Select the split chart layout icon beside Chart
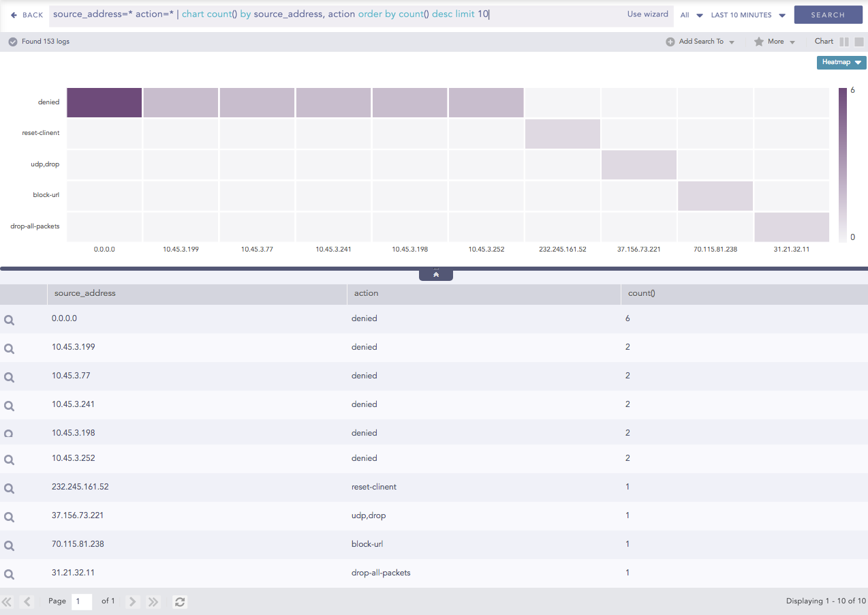Screen dimensions: 868x615 (x=846, y=42)
